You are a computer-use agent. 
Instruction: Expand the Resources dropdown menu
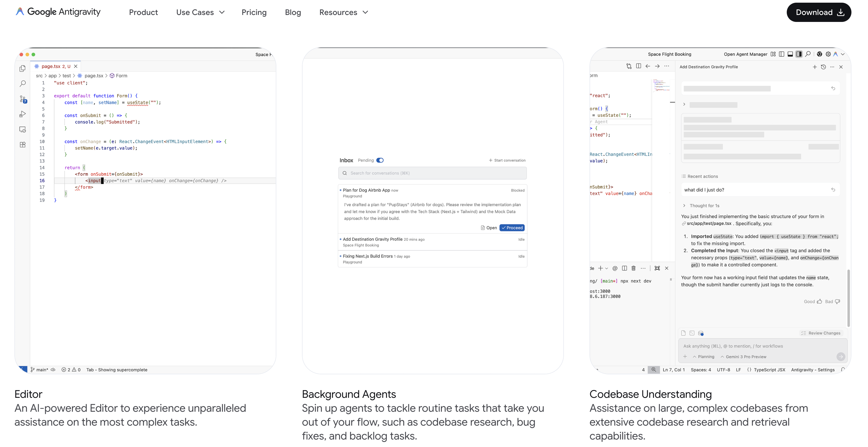pyautogui.click(x=343, y=13)
